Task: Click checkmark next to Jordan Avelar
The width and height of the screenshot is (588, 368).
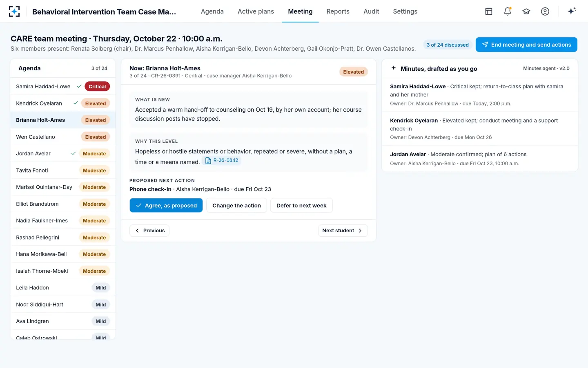Action: click(73, 153)
